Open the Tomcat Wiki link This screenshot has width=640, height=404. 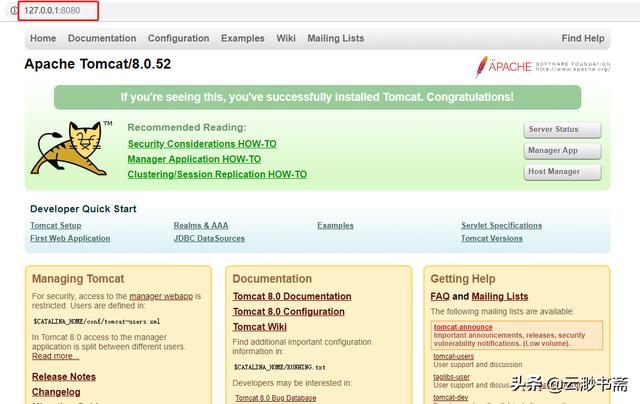(260, 327)
